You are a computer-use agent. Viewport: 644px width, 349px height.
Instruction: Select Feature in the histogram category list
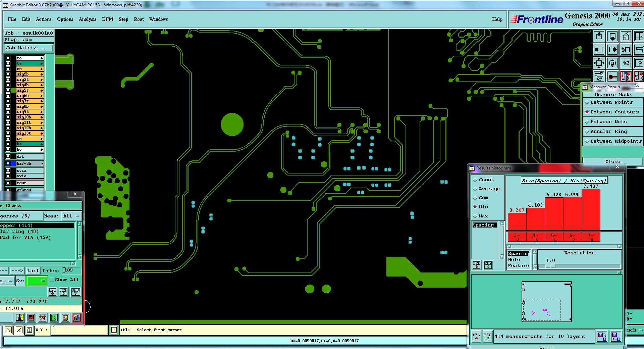point(518,266)
